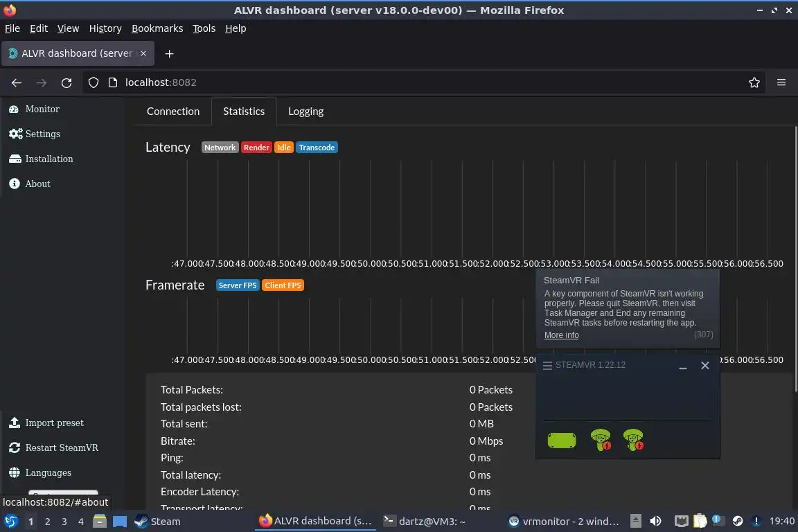Image resolution: width=798 pixels, height=532 pixels.
Task: Open vrmonitor windows from the taskbar
Action: tap(565, 522)
